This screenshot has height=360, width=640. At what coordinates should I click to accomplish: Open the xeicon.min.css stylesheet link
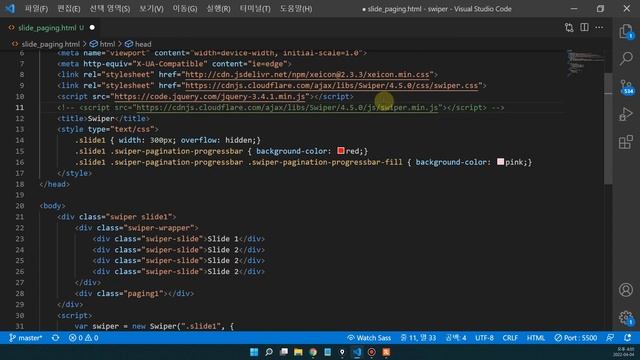(307, 75)
